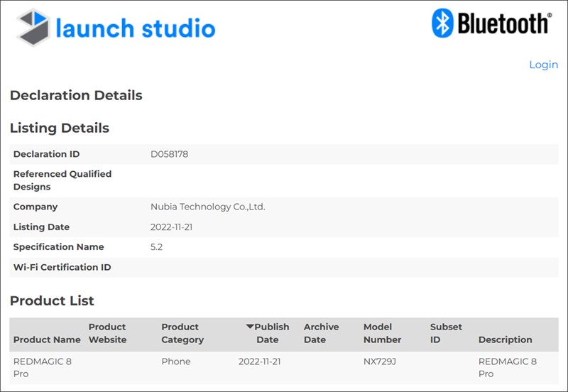Sort by Product Name column header

(47, 339)
